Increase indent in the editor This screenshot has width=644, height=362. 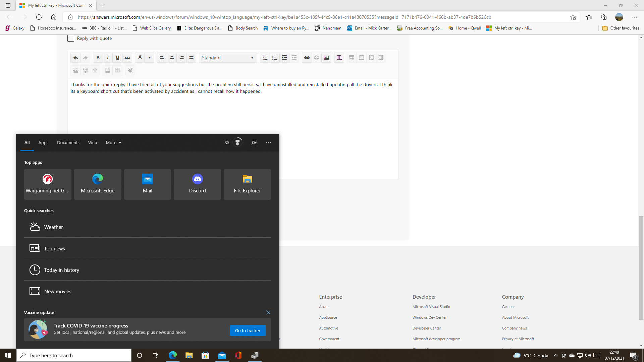[x=284, y=58]
